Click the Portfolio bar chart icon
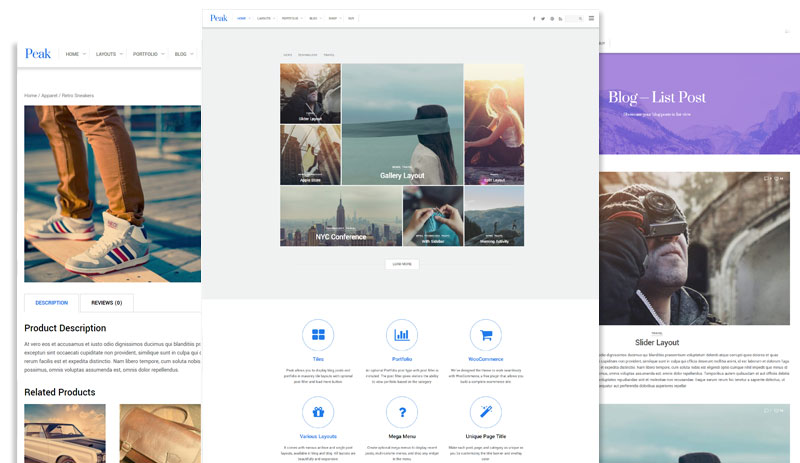Viewport: 800px width, 463px height. click(402, 335)
